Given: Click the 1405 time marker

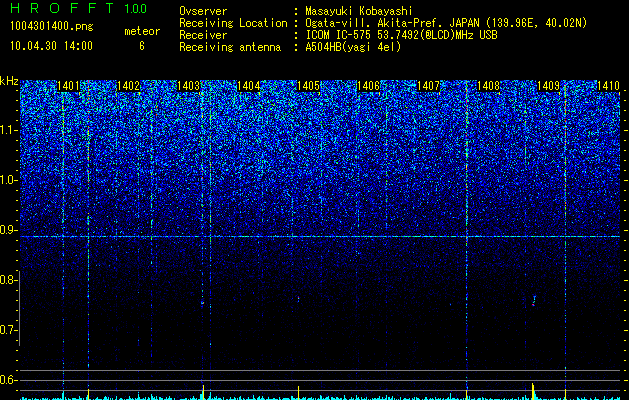Looking at the screenshot, I should pyautogui.click(x=308, y=86).
